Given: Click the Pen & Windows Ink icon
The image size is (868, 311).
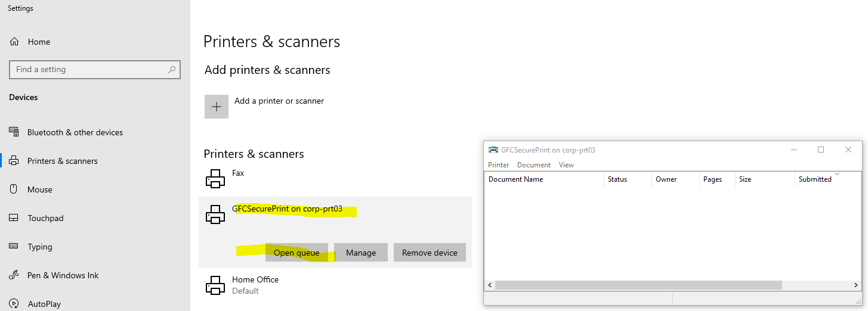Looking at the screenshot, I should (x=14, y=275).
